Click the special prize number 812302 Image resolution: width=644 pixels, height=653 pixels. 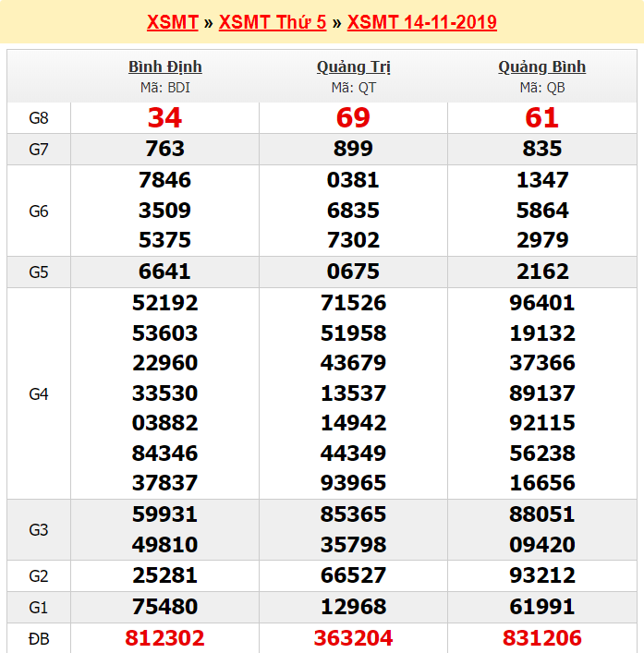tap(165, 638)
